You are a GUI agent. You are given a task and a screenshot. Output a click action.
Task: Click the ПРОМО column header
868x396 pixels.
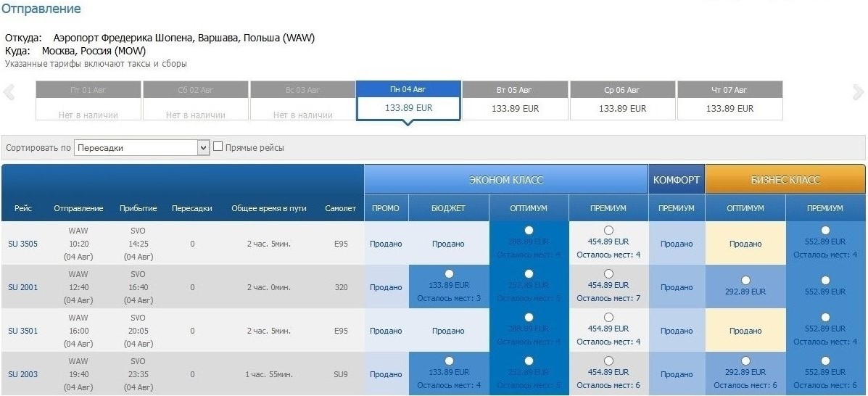click(386, 208)
